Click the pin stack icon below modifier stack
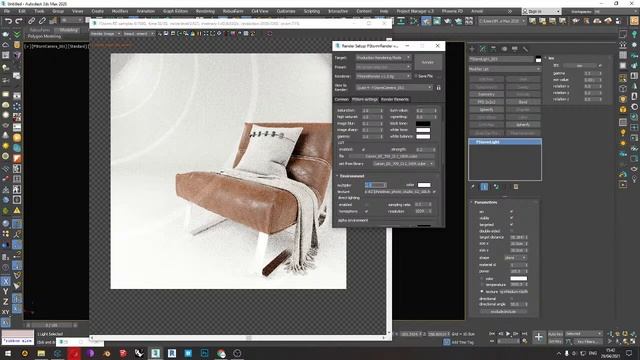640x360 pixels. [473, 187]
